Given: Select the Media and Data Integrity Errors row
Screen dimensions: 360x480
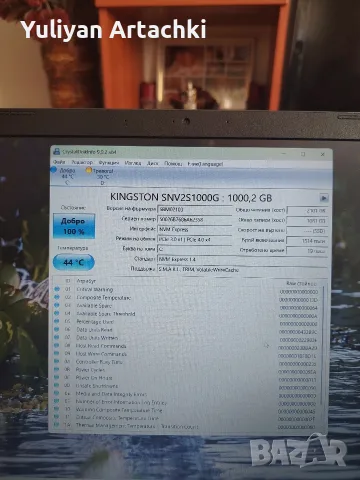Looking at the screenshot, I should point(186,394).
